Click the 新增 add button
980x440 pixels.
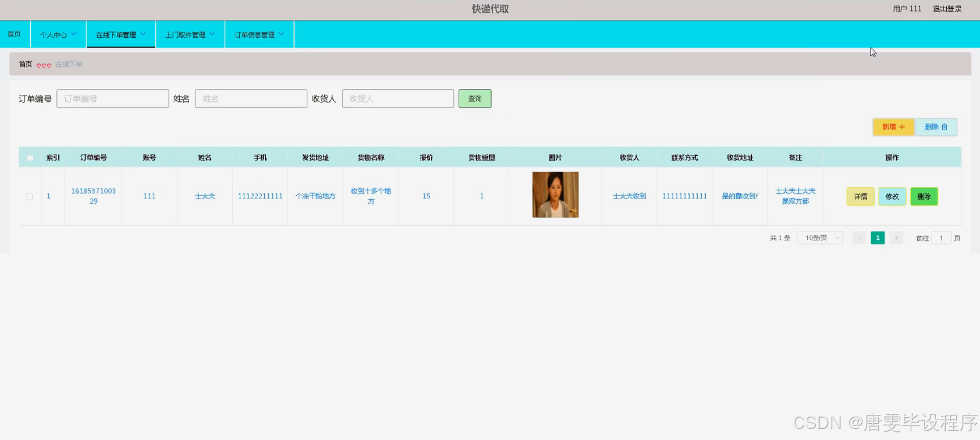893,127
